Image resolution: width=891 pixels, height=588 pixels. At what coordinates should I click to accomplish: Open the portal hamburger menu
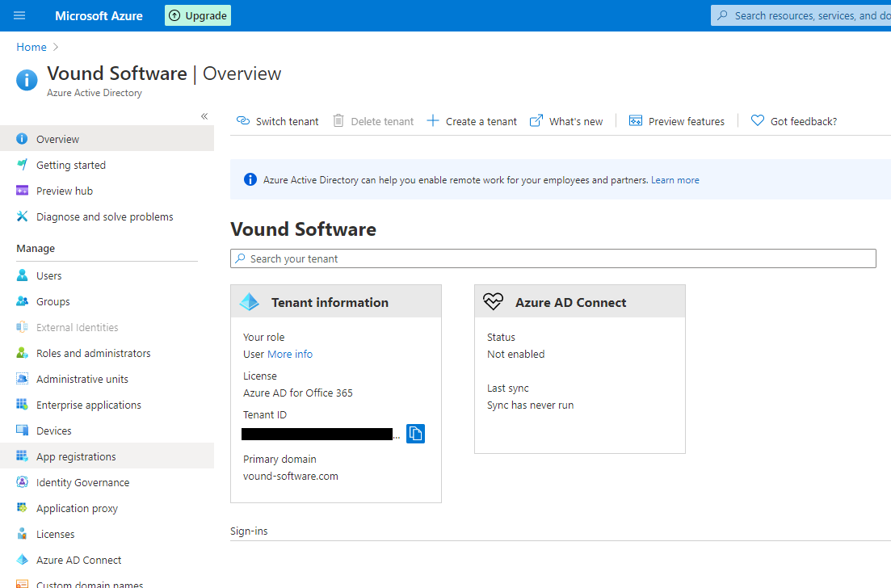tap(19, 15)
